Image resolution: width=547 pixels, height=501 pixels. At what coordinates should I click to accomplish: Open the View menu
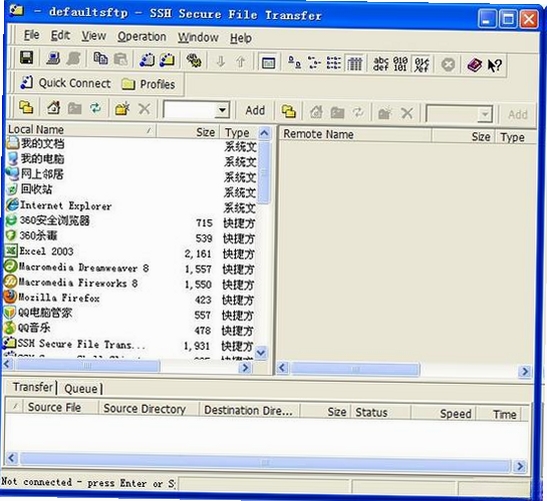[x=94, y=36]
